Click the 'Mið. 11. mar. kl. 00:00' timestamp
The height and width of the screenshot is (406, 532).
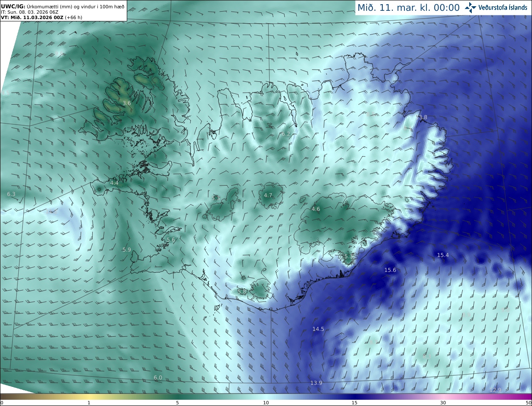click(x=409, y=8)
